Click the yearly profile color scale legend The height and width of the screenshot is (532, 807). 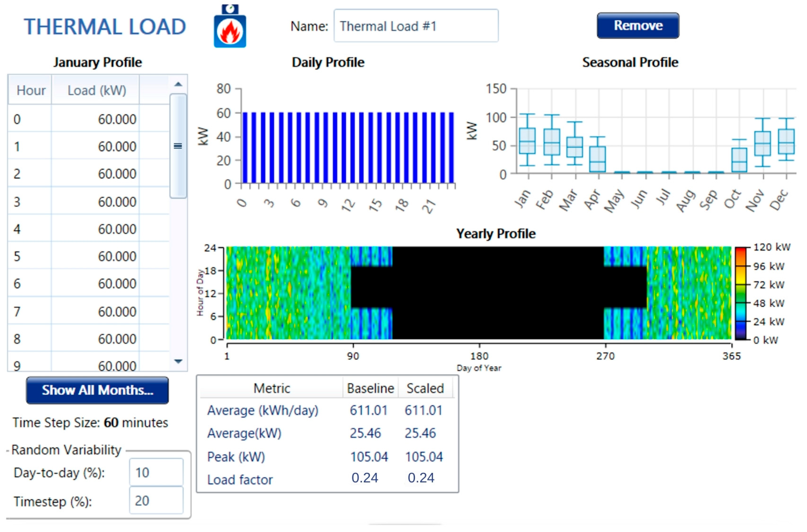[x=740, y=294]
